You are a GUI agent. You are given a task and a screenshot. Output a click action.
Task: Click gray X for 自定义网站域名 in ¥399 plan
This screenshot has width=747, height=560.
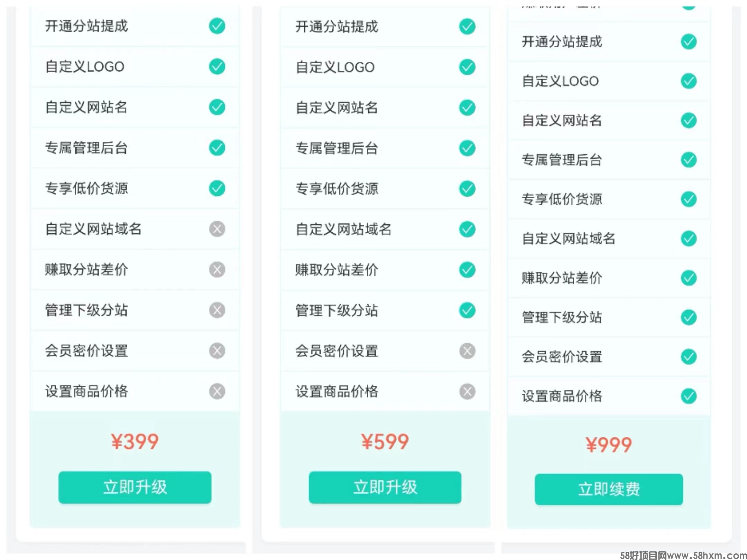tap(217, 229)
